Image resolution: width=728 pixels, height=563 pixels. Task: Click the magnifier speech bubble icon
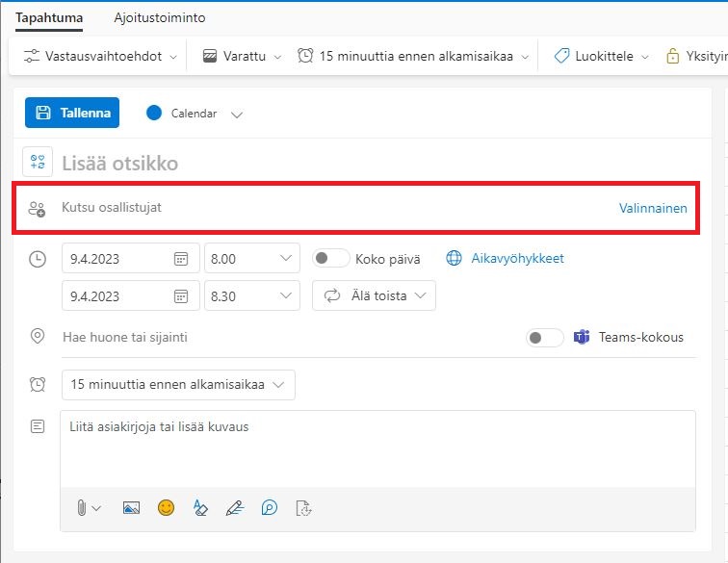270,508
